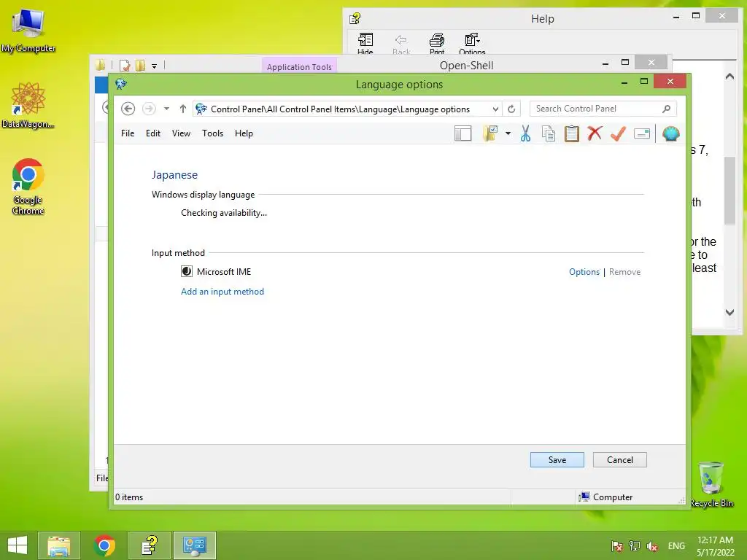
Task: Click the Open-Shell settings shell icon
Action: pyautogui.click(x=671, y=134)
